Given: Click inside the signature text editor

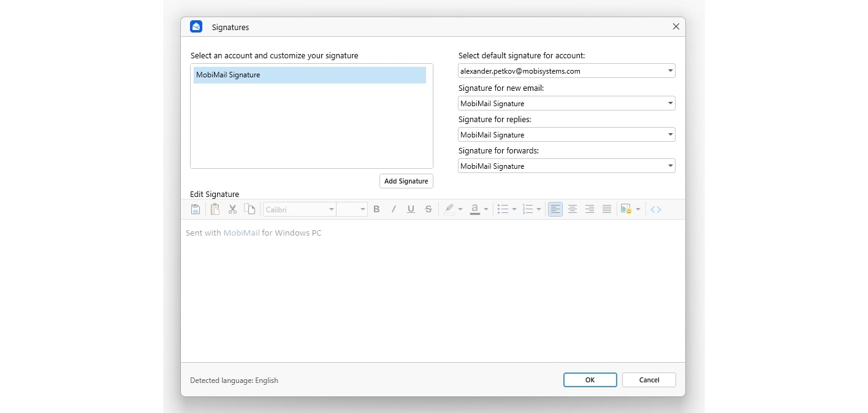Looking at the screenshot, I should (433, 288).
